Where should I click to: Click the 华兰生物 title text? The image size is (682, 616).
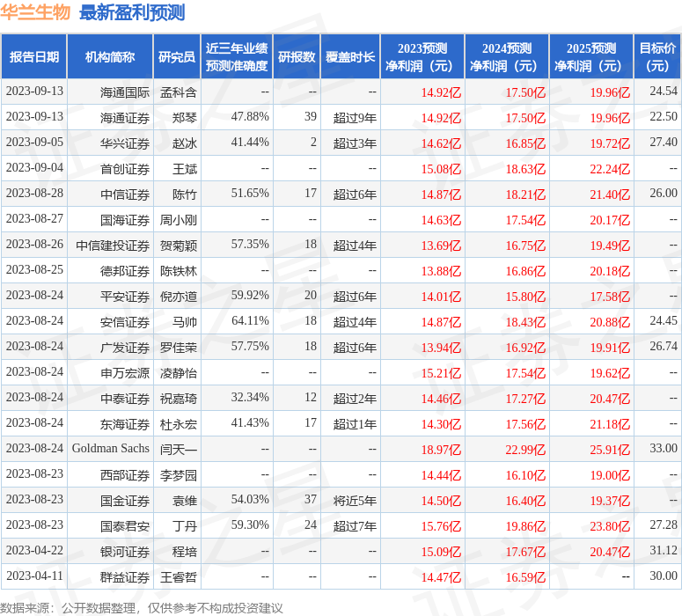(x=35, y=12)
